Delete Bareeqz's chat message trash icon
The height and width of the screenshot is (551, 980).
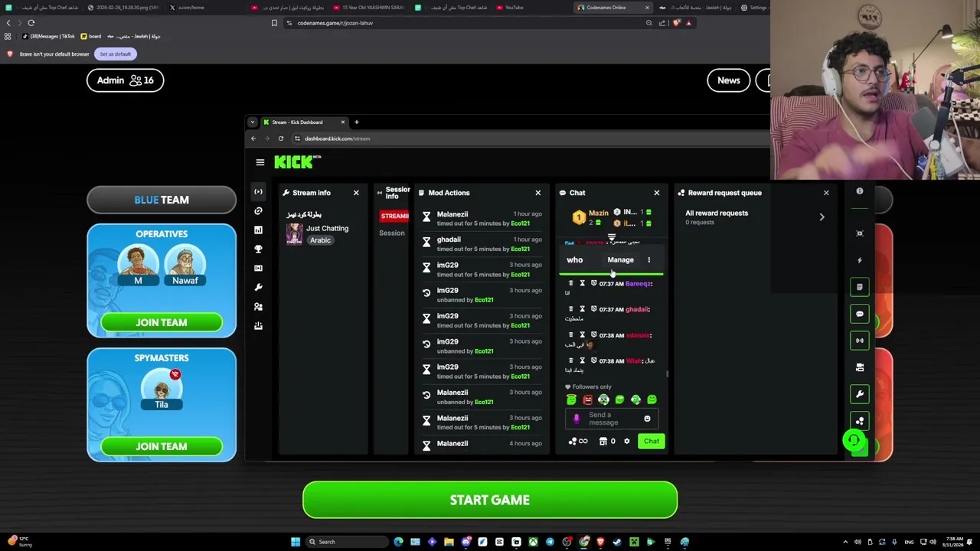pos(570,283)
